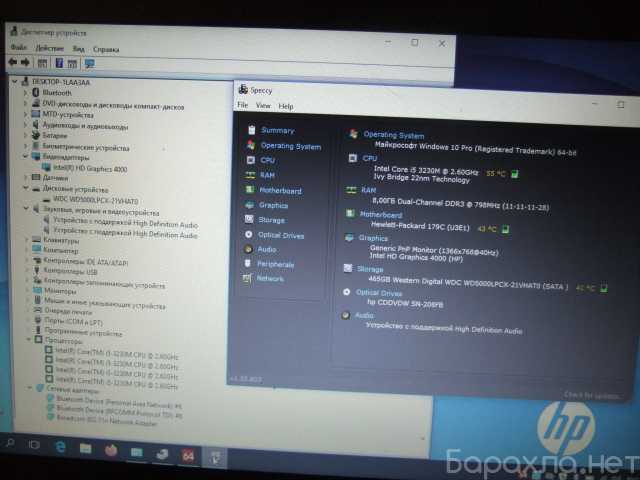The width and height of the screenshot is (640, 480).
Task: Open Optical Drives in Speccy sidebar
Action: click(x=280, y=235)
